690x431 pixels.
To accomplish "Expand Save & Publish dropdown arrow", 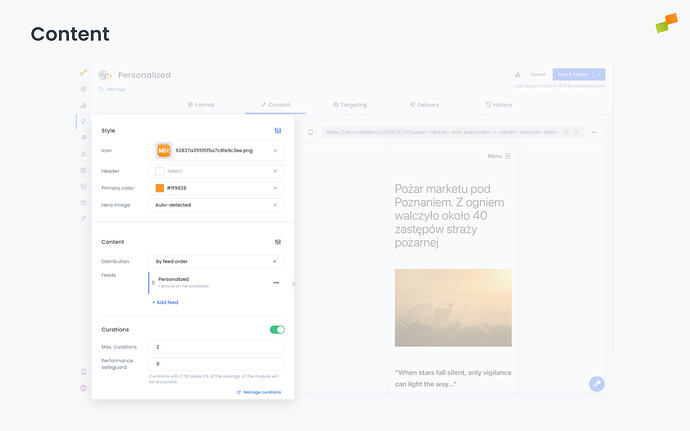I will [x=599, y=74].
